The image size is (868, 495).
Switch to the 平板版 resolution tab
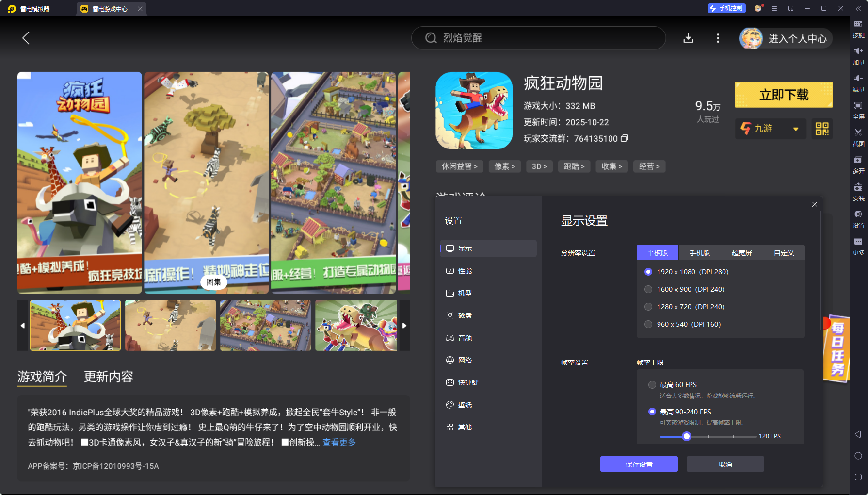(658, 253)
